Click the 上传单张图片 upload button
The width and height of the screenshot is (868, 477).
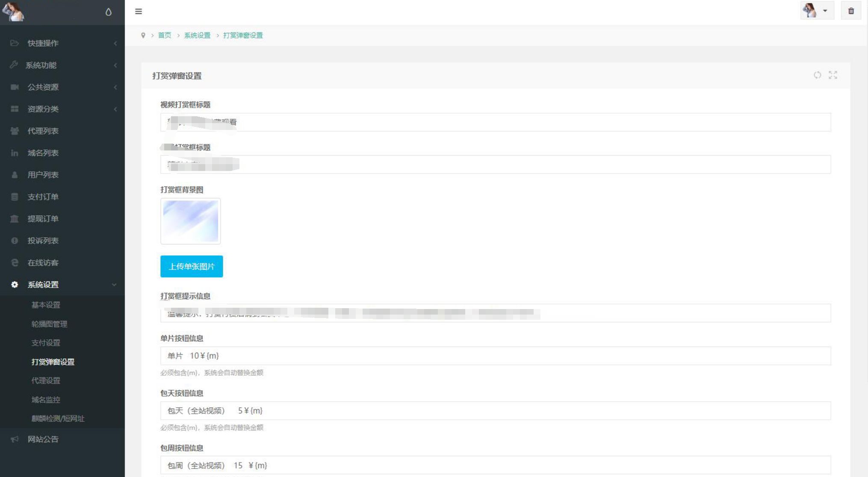pos(191,266)
